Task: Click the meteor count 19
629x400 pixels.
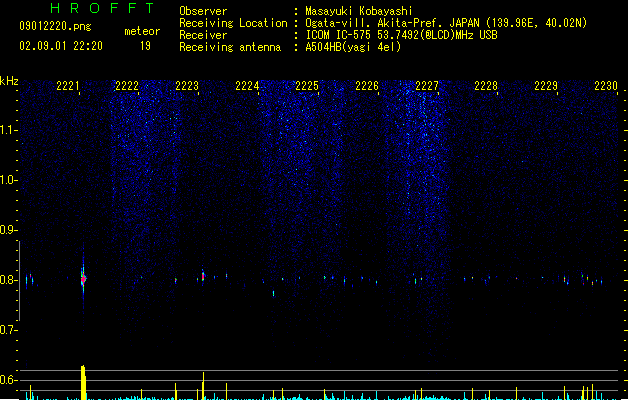Action: pos(145,46)
